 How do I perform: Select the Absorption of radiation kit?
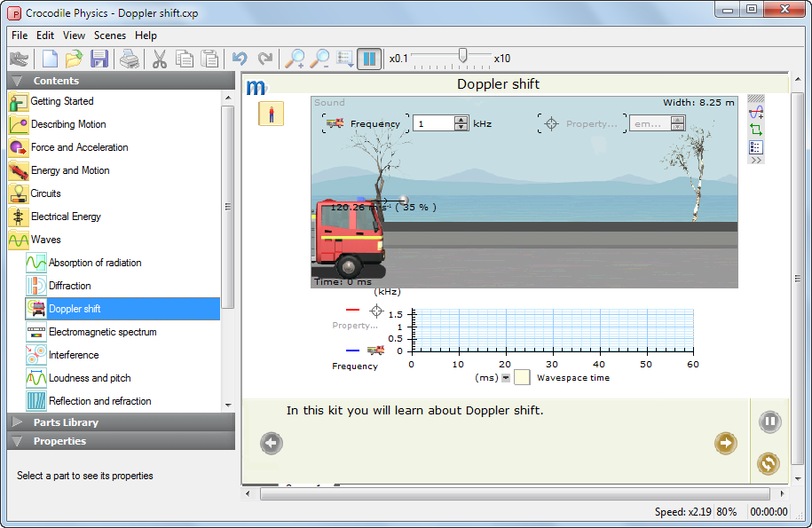point(95,263)
